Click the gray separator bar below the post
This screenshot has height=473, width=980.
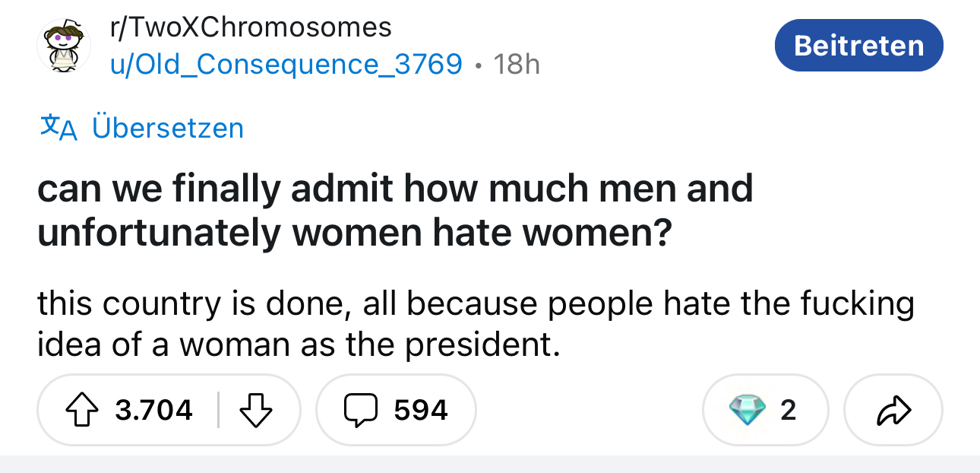[490, 464]
